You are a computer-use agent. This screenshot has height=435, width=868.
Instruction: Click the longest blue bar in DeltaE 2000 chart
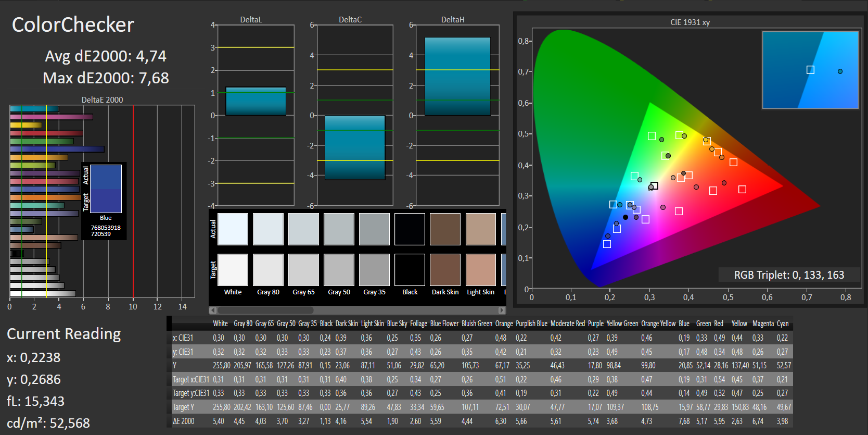click(57, 149)
